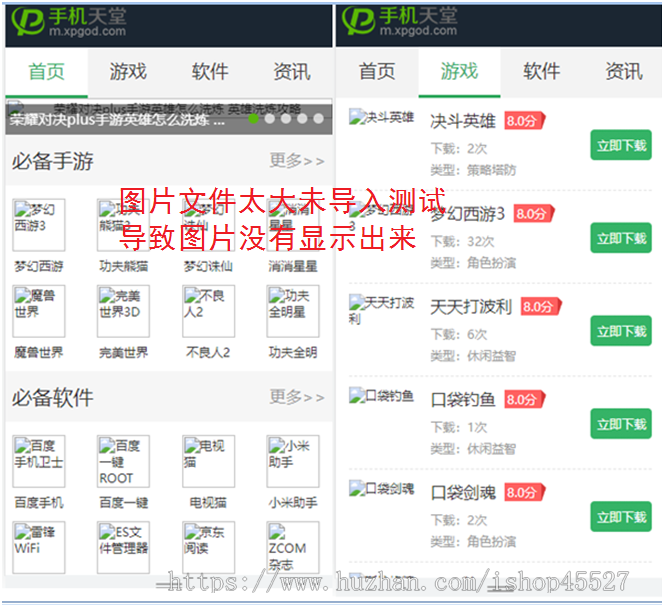
Task: Open the 口袋钓鱼 title in game list
Action: (463, 400)
